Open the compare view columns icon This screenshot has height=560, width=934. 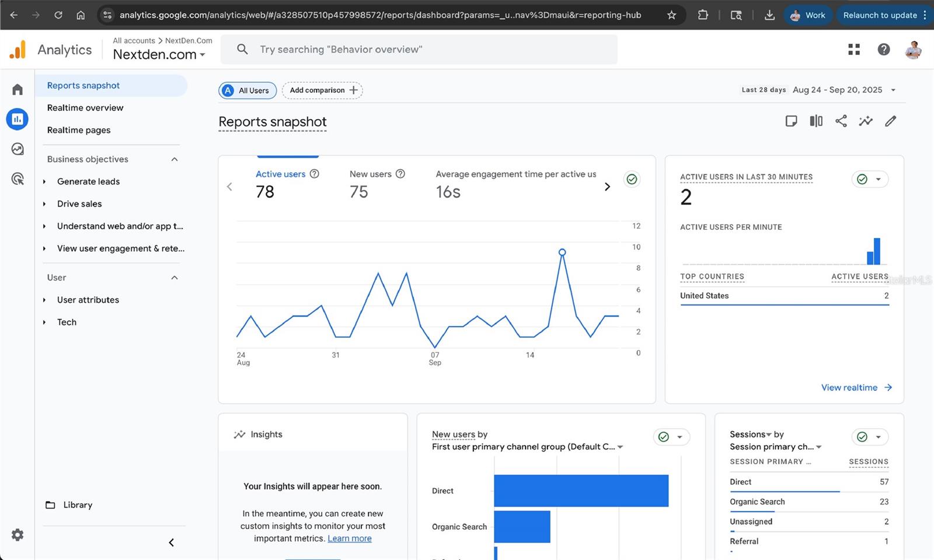[816, 121]
